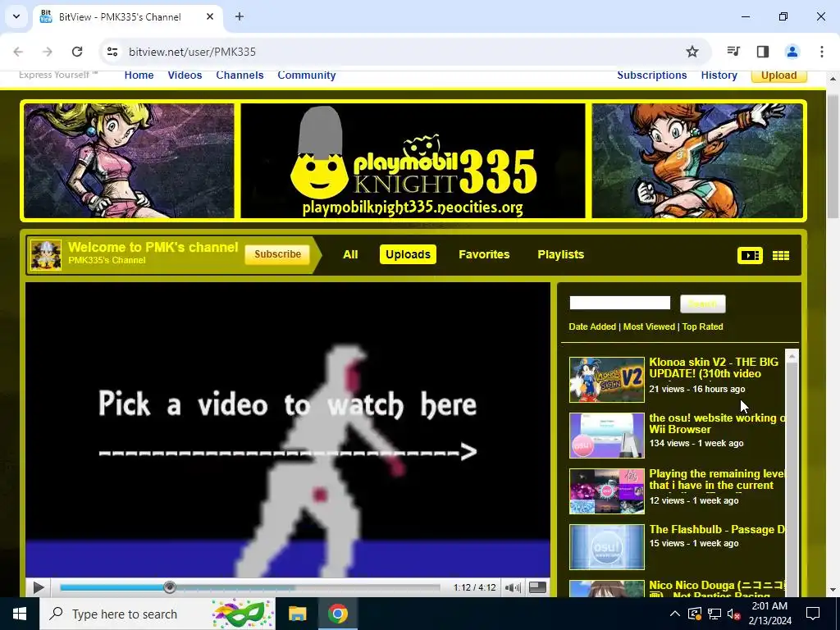840x630 pixels.
Task: Open the tab search dropdown
Action: (x=16, y=16)
